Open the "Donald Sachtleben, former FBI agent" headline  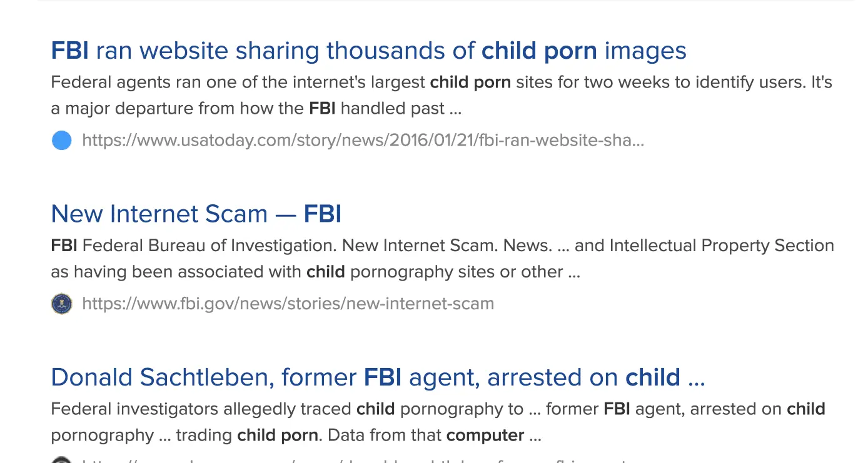coord(377,377)
